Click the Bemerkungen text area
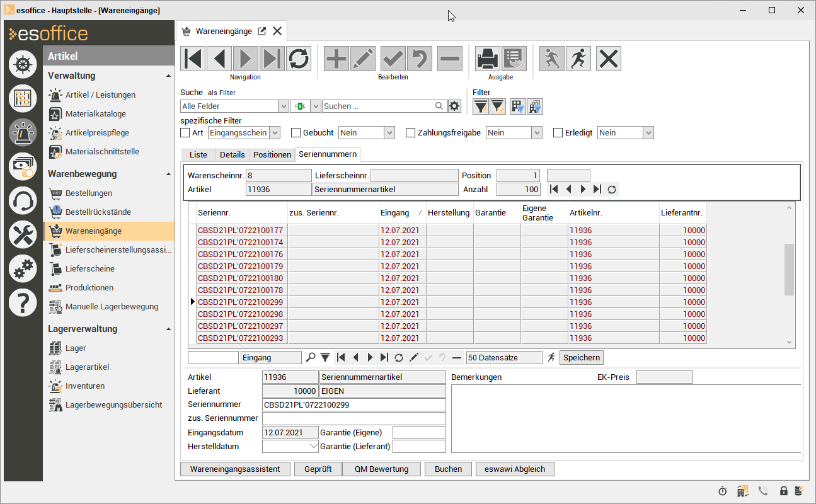Screen dimensions: 816x504 [x=626, y=418]
